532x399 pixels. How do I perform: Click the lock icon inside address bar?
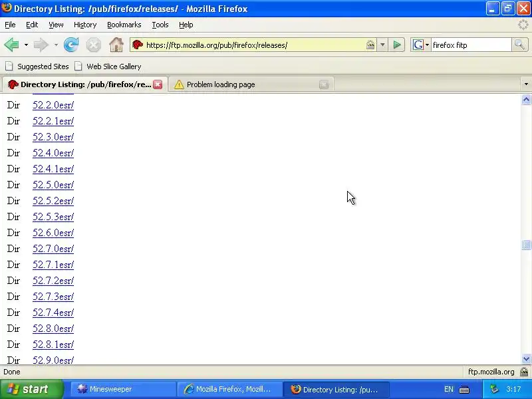[370, 45]
